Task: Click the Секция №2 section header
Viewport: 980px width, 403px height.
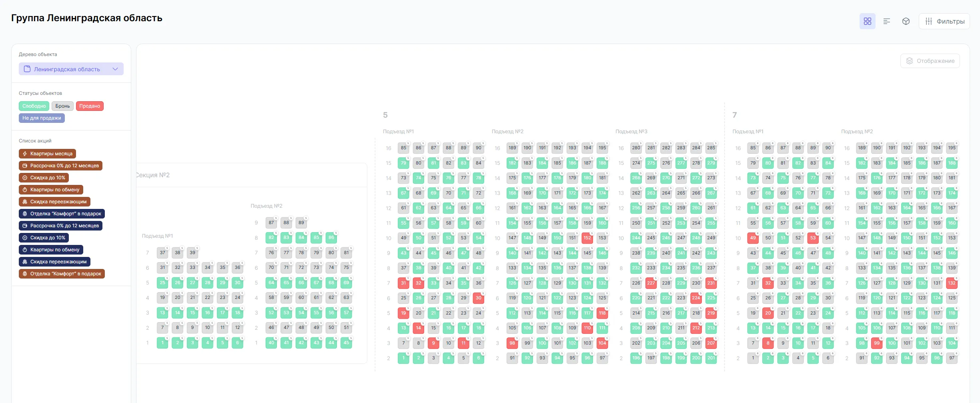Action: pos(152,175)
